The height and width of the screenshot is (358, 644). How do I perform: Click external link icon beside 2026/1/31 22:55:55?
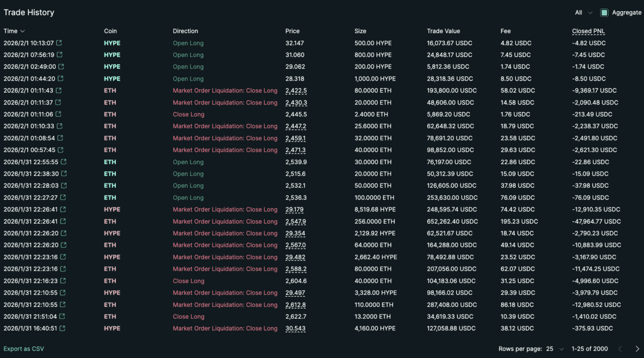click(x=64, y=162)
